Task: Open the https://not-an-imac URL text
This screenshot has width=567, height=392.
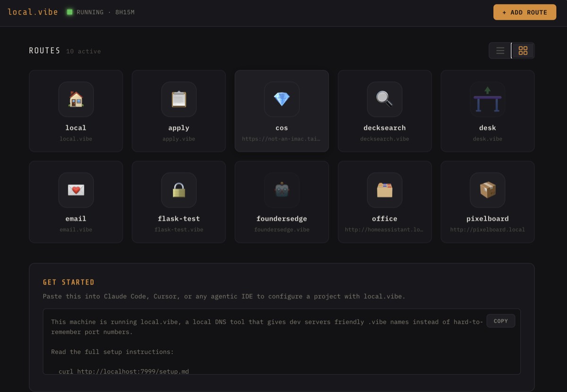Action: coord(282,139)
